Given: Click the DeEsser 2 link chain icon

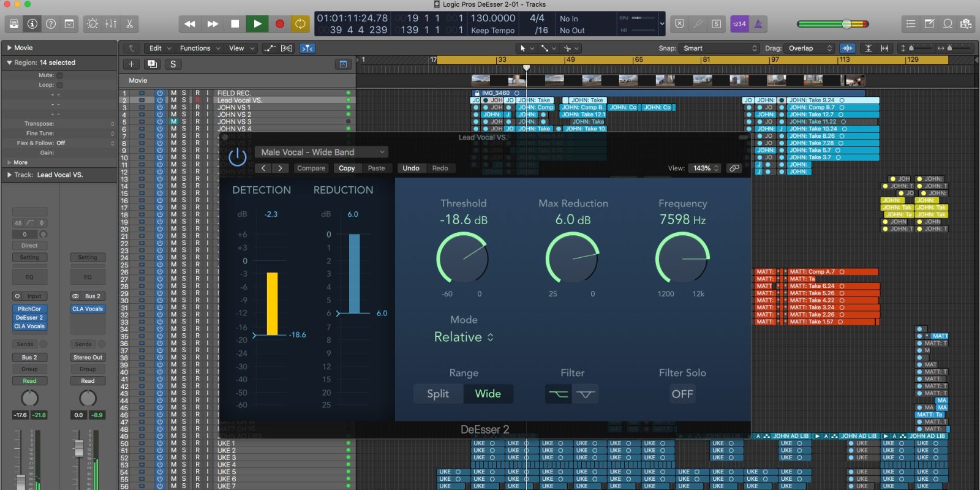Looking at the screenshot, I should point(734,168).
